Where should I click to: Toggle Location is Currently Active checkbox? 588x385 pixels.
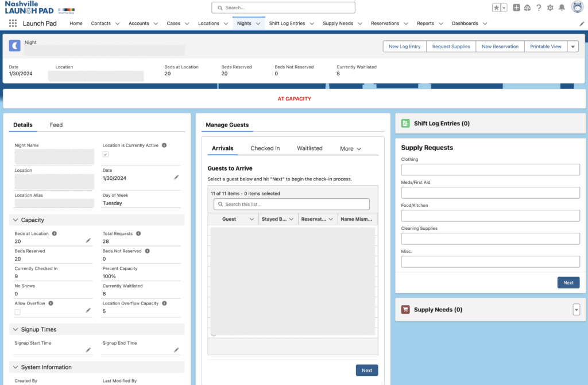point(106,154)
